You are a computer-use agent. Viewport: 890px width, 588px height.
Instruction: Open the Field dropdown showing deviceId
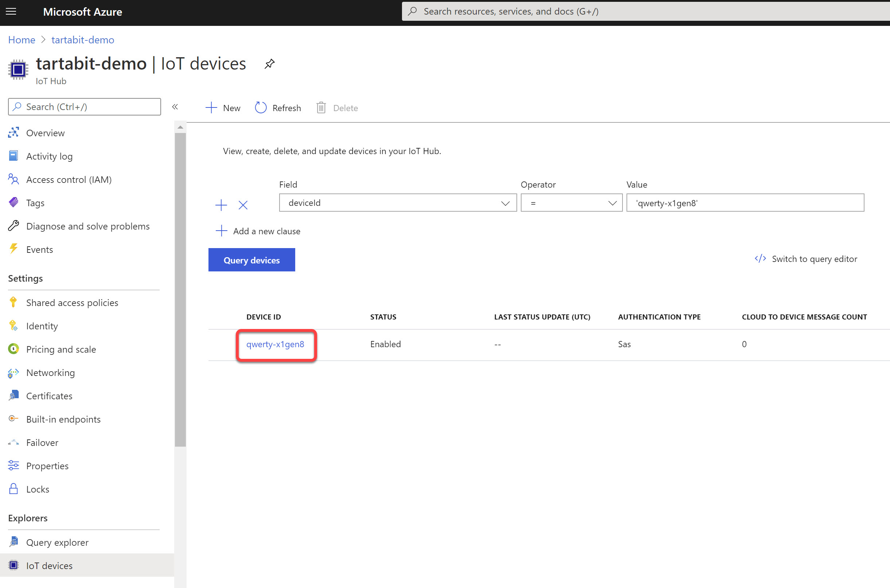398,203
